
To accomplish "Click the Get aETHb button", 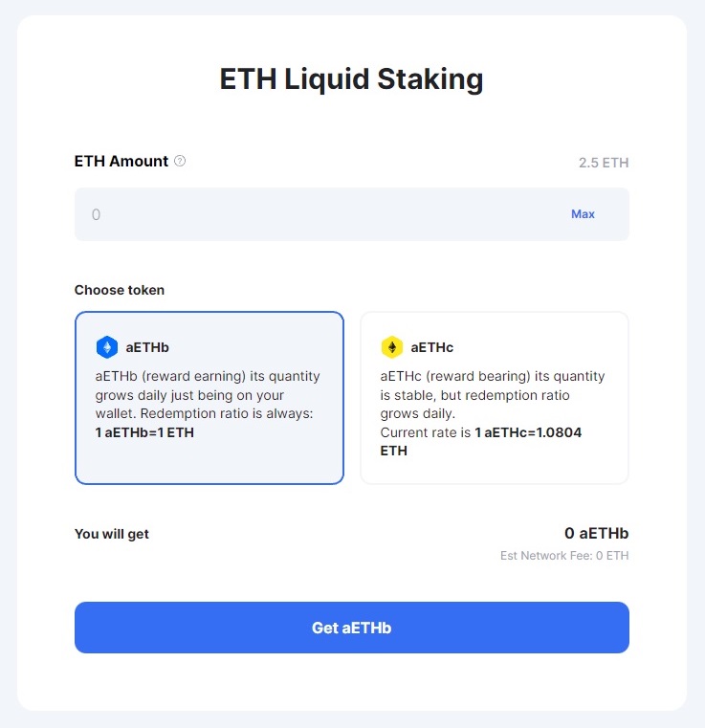I will pyautogui.click(x=352, y=628).
